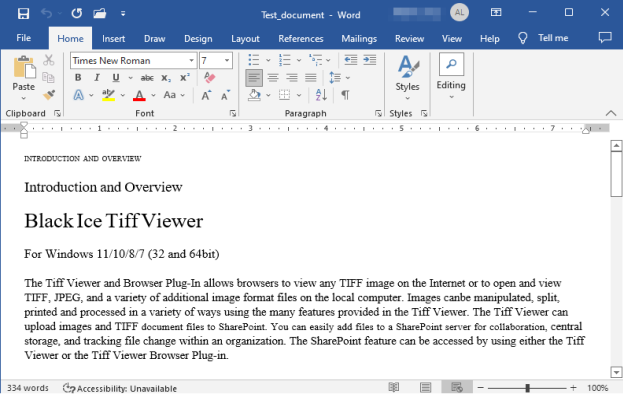
Task: Toggle Superscript formatting
Action: [x=185, y=77]
